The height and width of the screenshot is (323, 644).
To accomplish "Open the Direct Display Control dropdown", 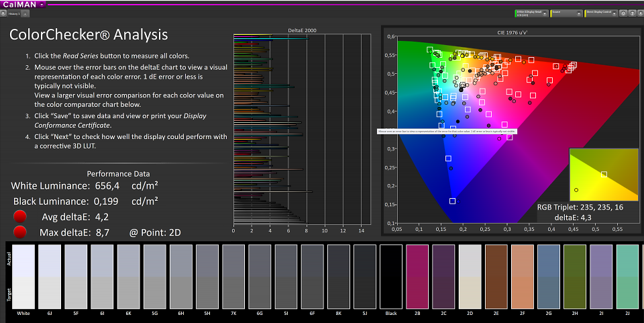I will pyautogui.click(x=601, y=13).
